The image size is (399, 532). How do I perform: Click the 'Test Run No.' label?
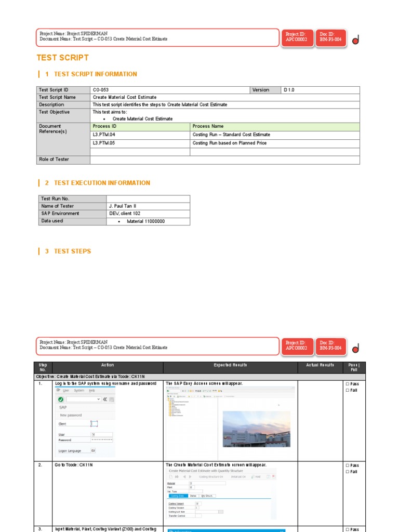[55, 199]
